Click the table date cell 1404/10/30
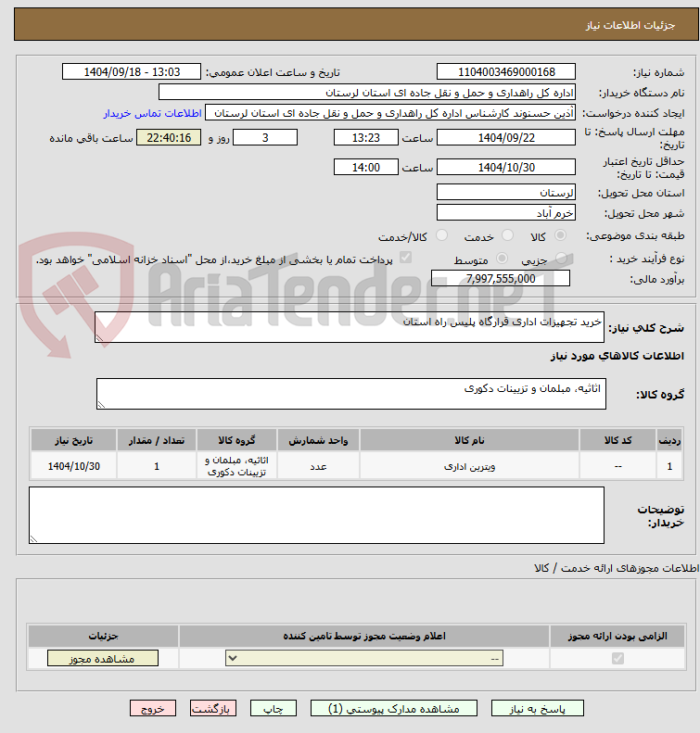Screen dimensions: 700x733 74,466
